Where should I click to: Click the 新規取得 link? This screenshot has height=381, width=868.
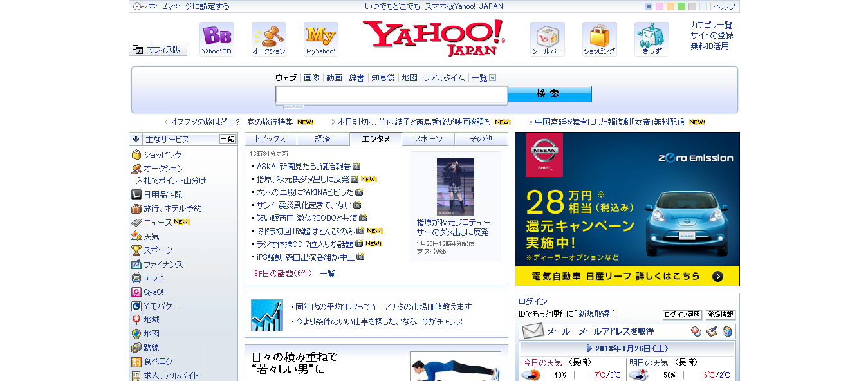pos(594,314)
